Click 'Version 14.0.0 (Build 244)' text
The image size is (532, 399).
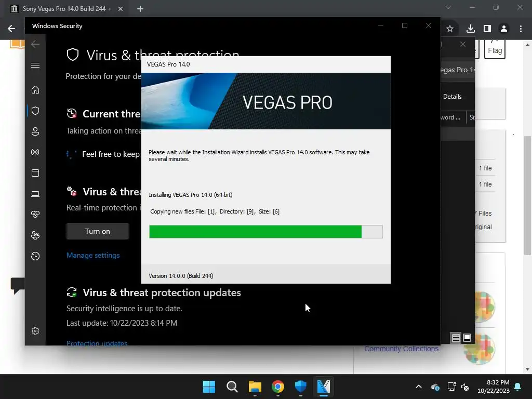(x=181, y=276)
